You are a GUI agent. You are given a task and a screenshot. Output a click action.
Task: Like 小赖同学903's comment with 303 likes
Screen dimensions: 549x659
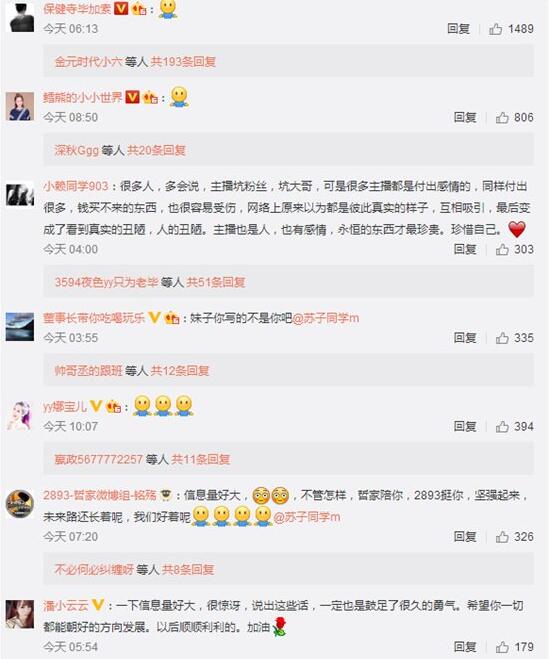click(502, 250)
